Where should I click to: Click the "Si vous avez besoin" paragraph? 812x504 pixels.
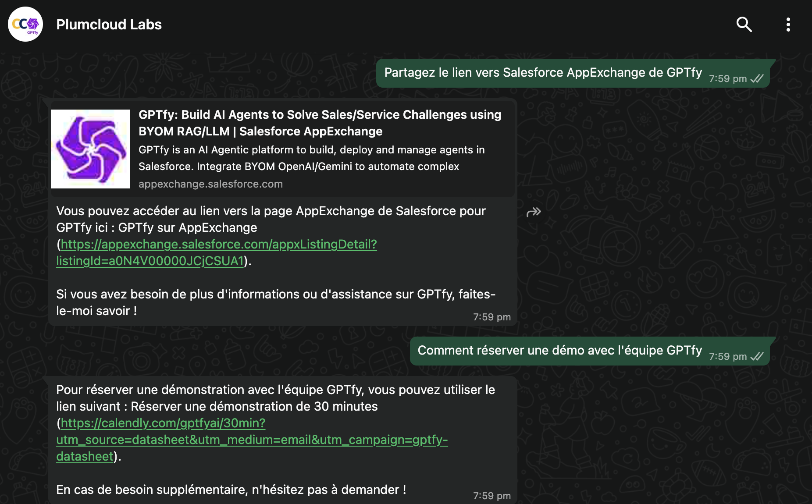275,302
